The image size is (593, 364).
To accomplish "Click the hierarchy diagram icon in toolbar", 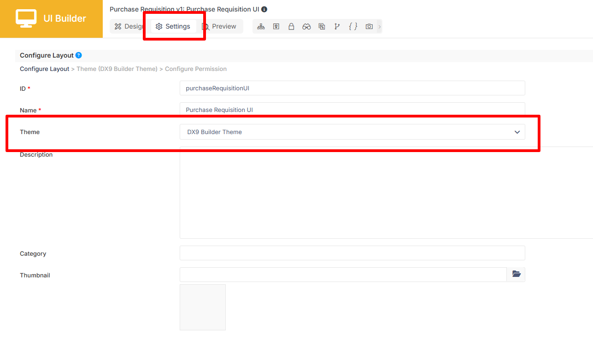I will coord(261,26).
